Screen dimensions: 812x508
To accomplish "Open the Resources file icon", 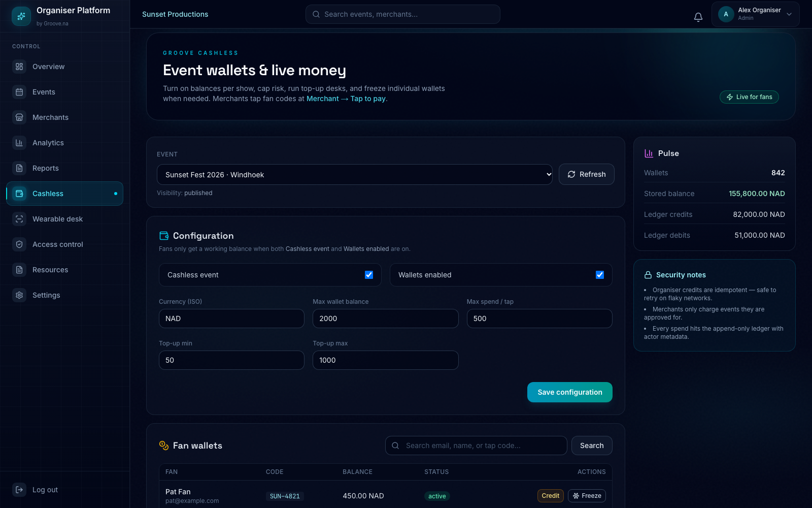I will pyautogui.click(x=19, y=270).
